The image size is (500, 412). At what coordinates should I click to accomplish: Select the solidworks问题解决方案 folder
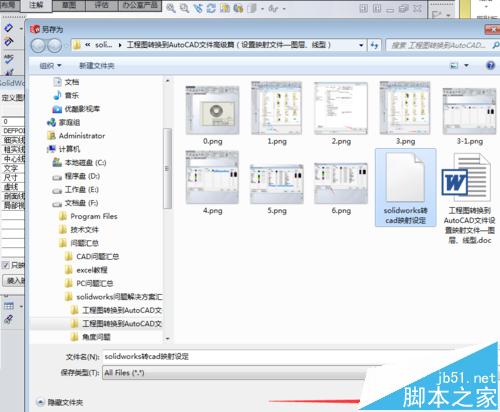click(113, 297)
